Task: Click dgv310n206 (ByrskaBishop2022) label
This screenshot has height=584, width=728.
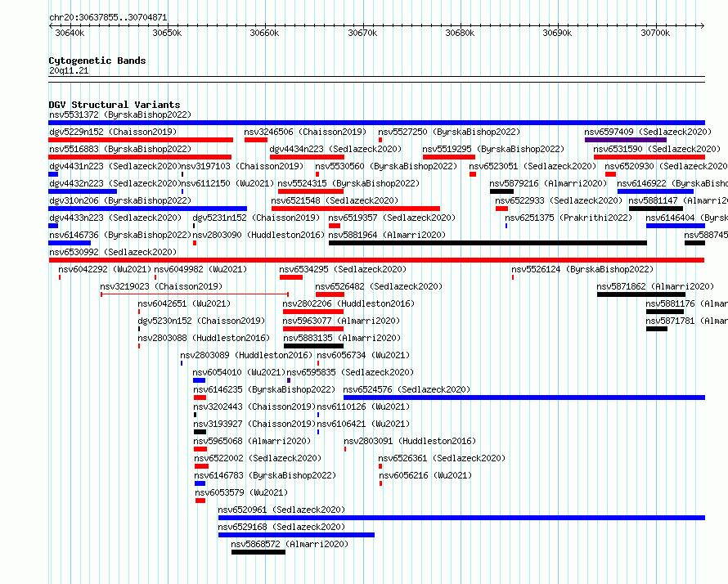Action: point(120,200)
